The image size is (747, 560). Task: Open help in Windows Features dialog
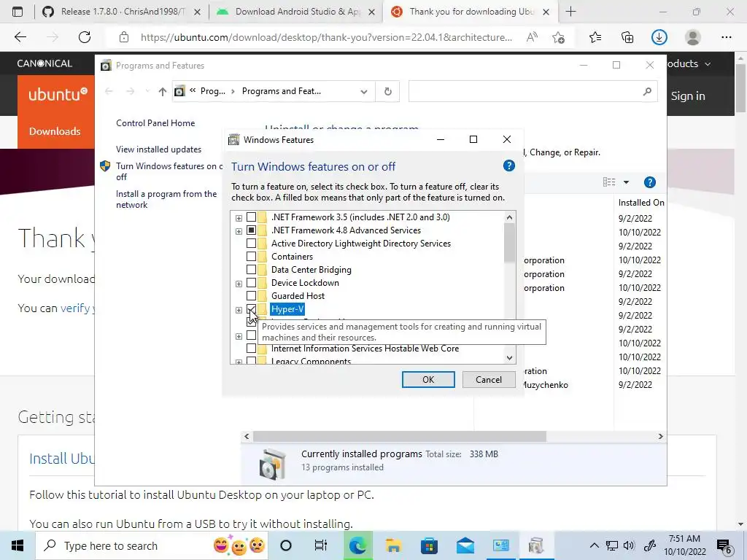point(508,166)
